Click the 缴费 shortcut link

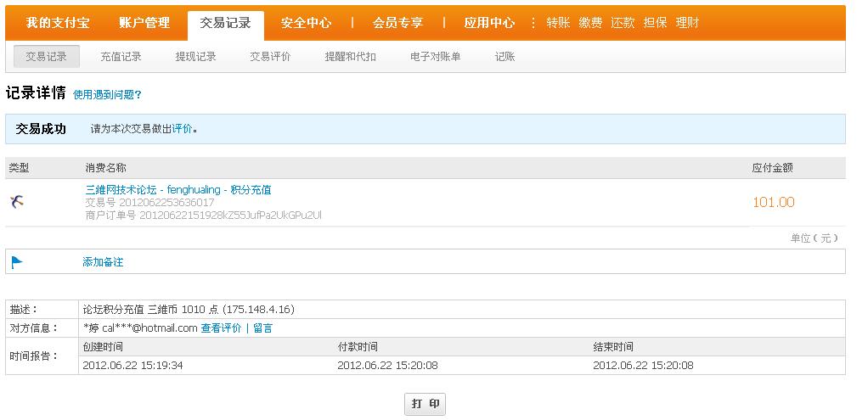[590, 23]
